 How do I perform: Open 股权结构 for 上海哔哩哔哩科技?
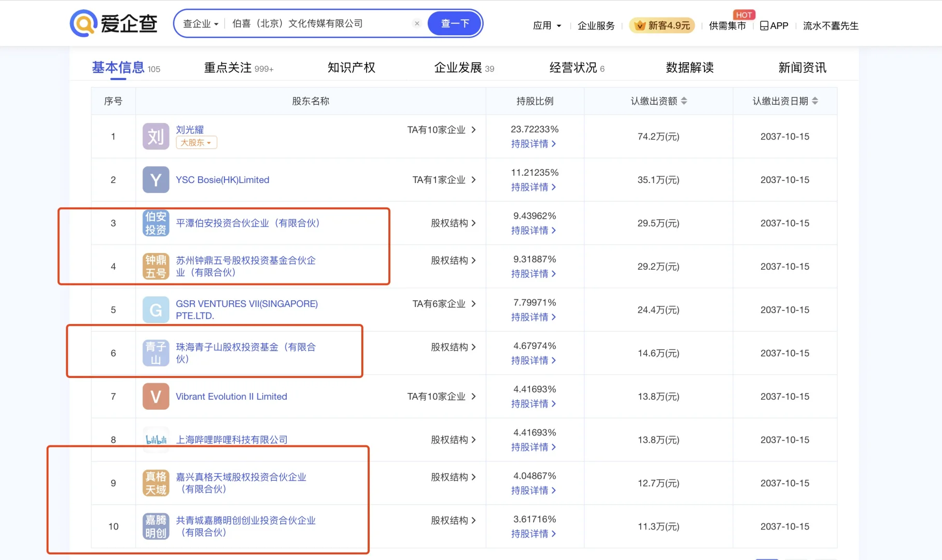click(453, 440)
